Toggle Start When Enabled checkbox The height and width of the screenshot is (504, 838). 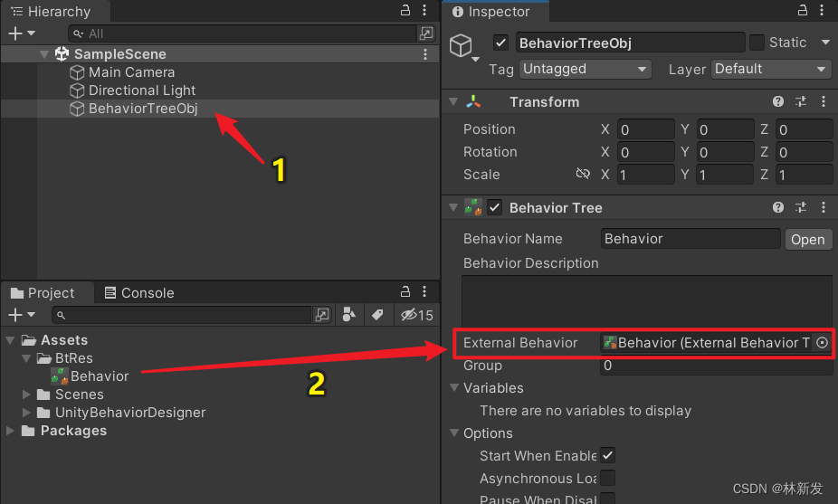[607, 455]
